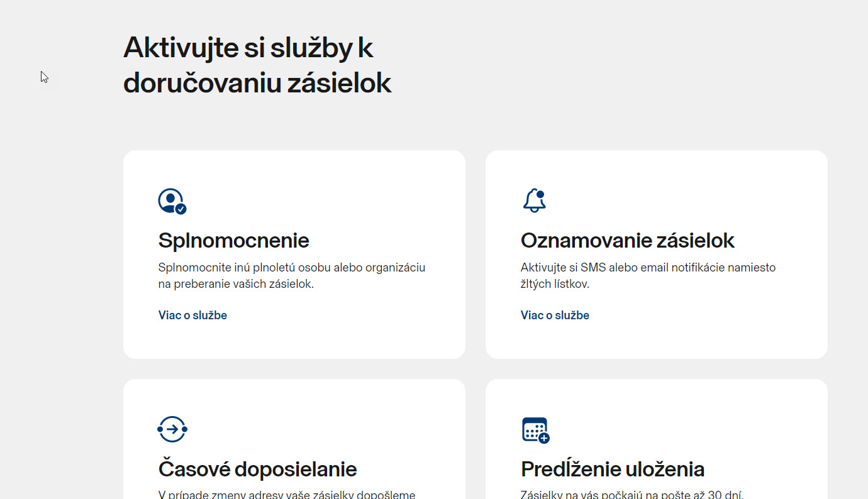Open 'Viac o službe' link under Splnomocnenie
Screen dimensions: 868x499
pyautogui.click(x=192, y=315)
